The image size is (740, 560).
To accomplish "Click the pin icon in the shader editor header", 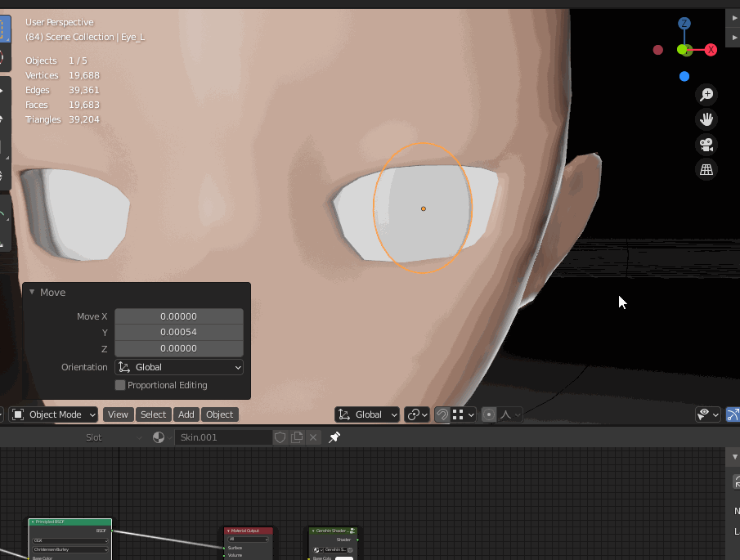I will [334, 437].
